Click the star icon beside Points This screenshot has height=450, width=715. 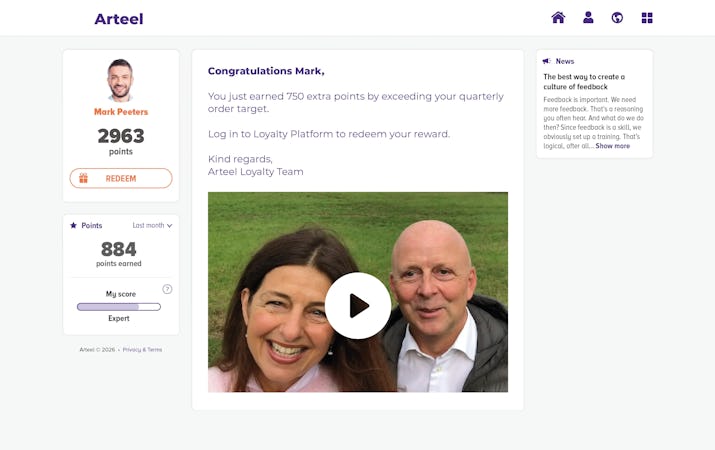tap(73, 225)
